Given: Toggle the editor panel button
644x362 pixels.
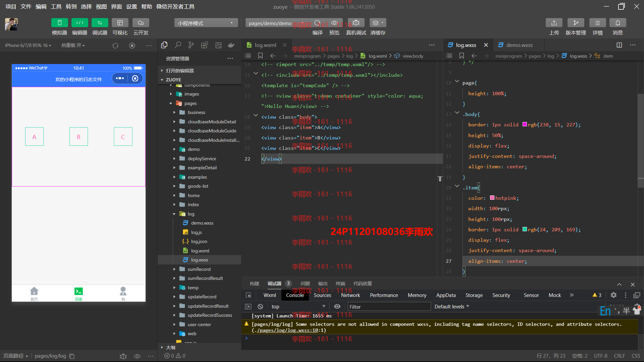Looking at the screenshot, I should (79, 23).
